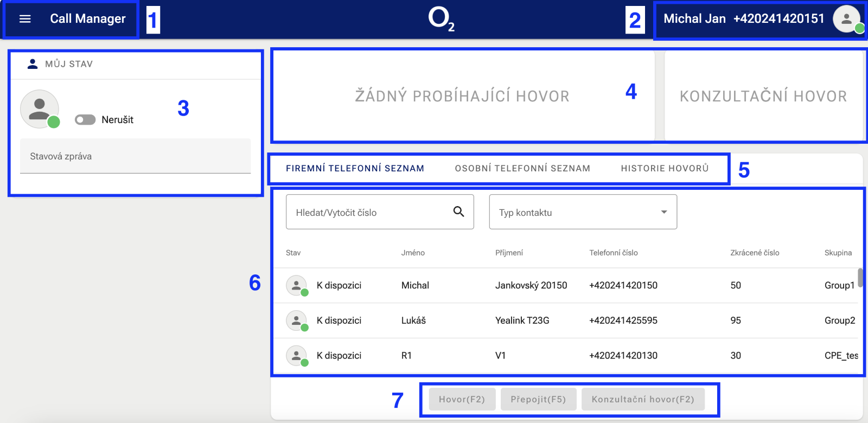This screenshot has width=868, height=423.
Task: Click the Přepojit(F5) button
Action: pyautogui.click(x=538, y=399)
